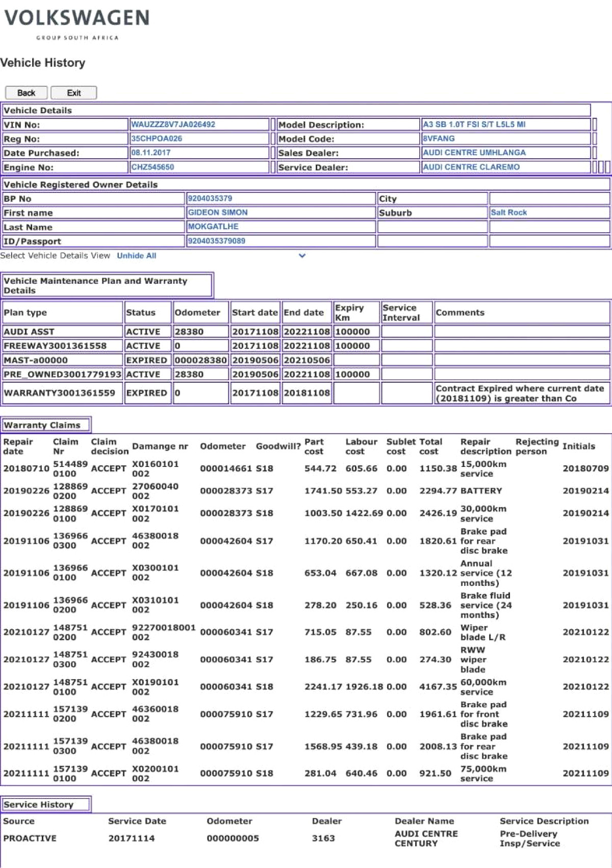Click the 60,000km service repair description

483,687
